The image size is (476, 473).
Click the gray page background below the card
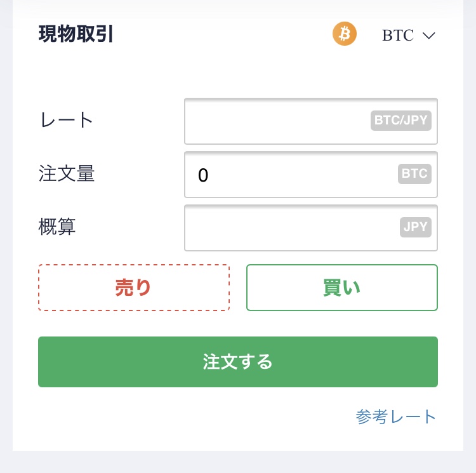pyautogui.click(x=238, y=462)
